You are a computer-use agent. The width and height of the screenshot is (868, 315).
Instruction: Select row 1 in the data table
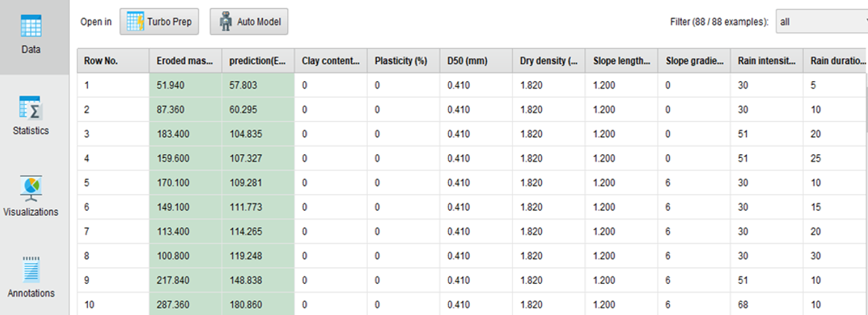click(x=472, y=86)
